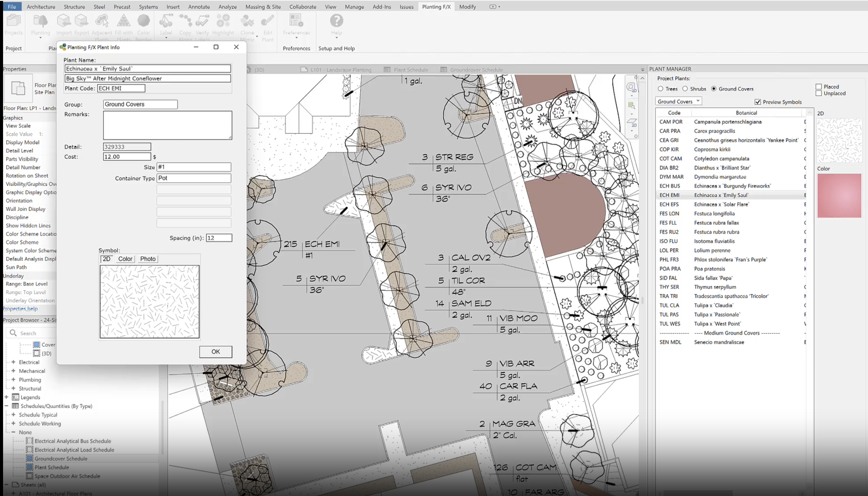Click the Project Browser search magnifier icon
The image size is (868, 496).
pyautogui.click(x=13, y=333)
